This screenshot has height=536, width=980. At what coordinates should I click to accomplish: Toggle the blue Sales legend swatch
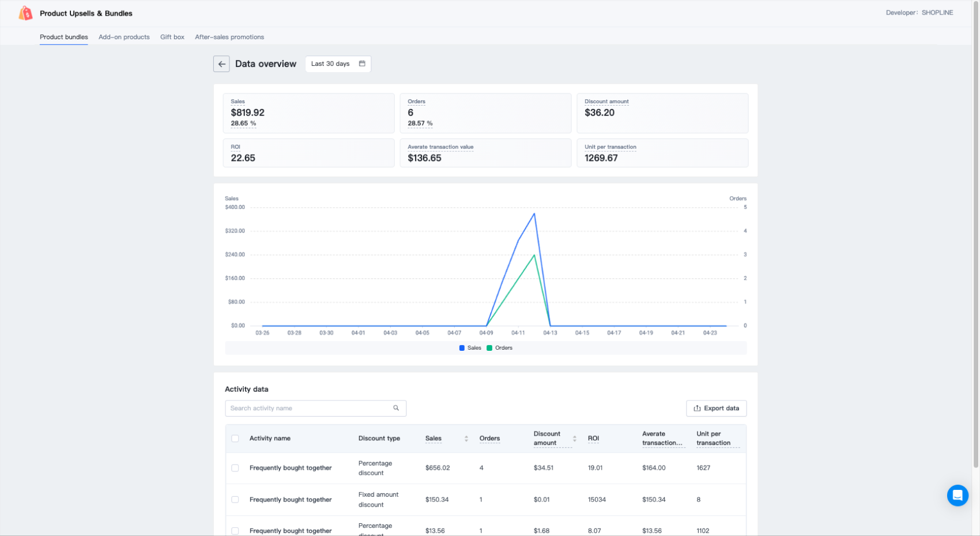coord(462,348)
